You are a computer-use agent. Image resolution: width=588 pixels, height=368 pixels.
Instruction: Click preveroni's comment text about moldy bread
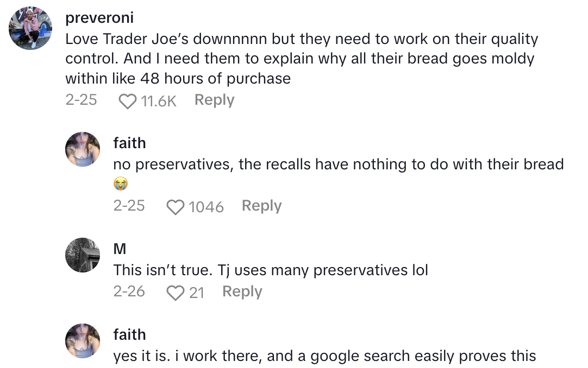(x=302, y=59)
